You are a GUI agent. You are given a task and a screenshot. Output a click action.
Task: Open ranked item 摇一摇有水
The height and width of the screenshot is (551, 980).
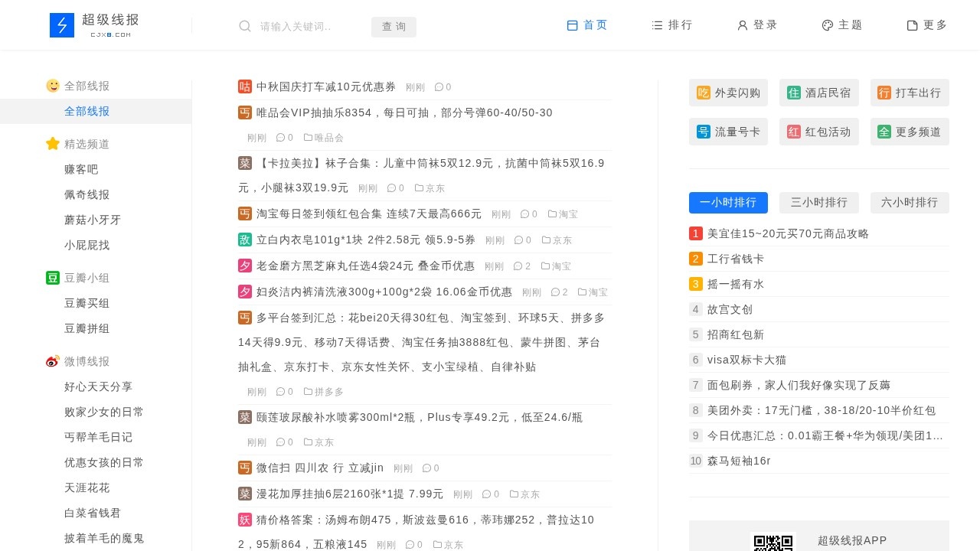[x=736, y=284]
